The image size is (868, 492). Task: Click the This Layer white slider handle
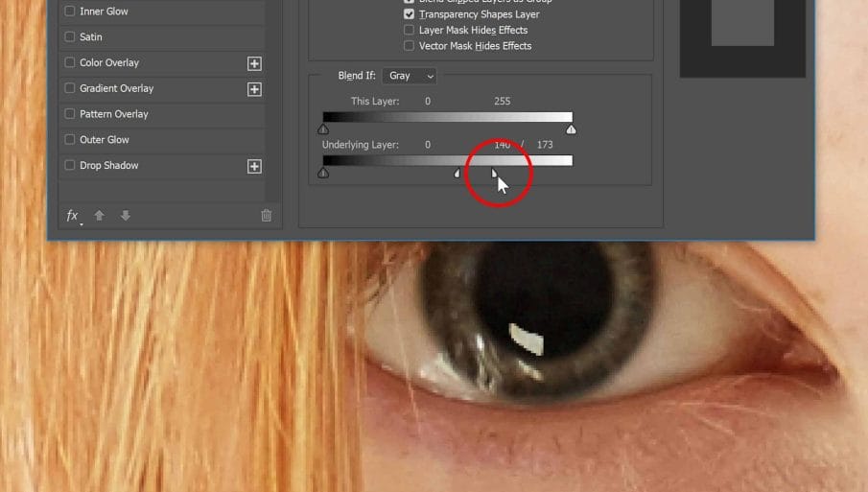(572, 129)
